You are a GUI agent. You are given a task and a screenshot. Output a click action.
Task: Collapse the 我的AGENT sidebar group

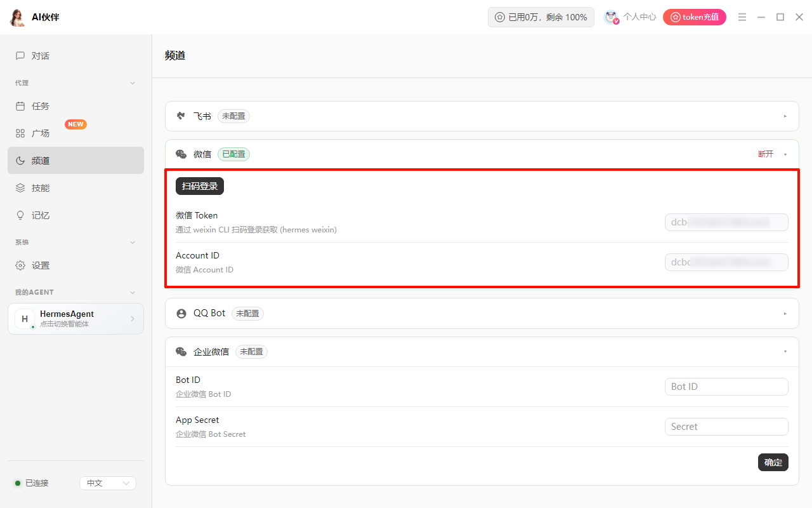coord(133,293)
